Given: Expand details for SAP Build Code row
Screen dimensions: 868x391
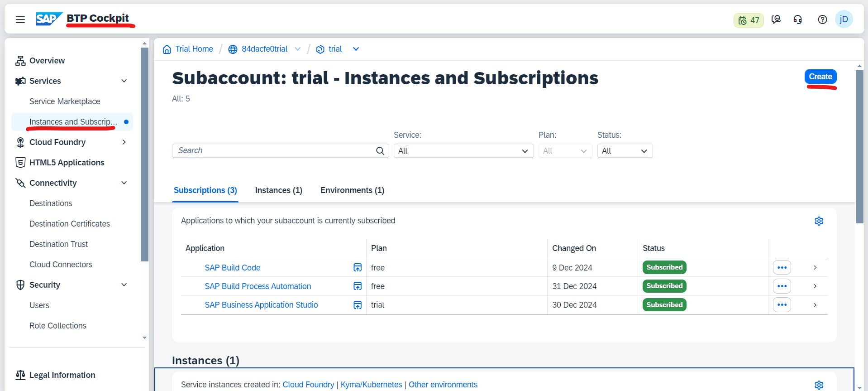Looking at the screenshot, I should pyautogui.click(x=815, y=268).
